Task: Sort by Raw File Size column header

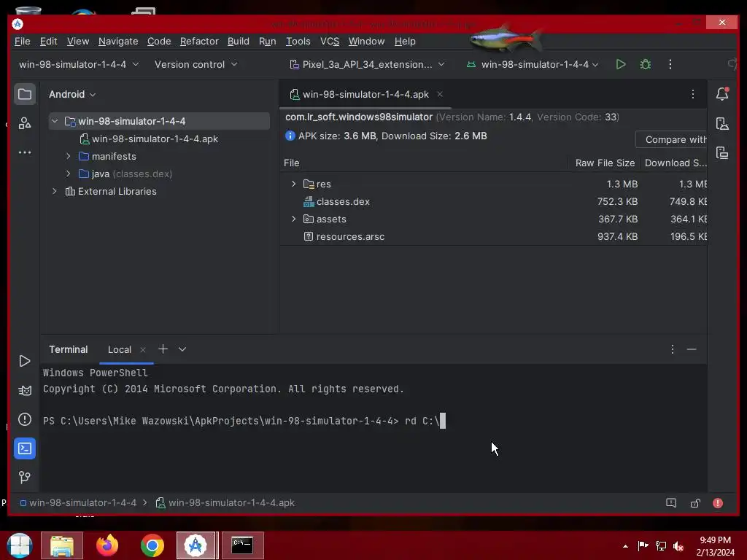Action: click(x=605, y=163)
